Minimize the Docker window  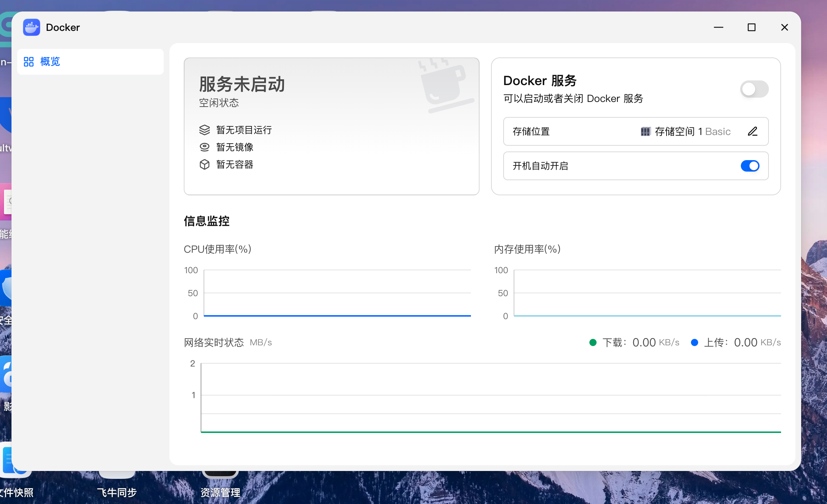tap(719, 27)
